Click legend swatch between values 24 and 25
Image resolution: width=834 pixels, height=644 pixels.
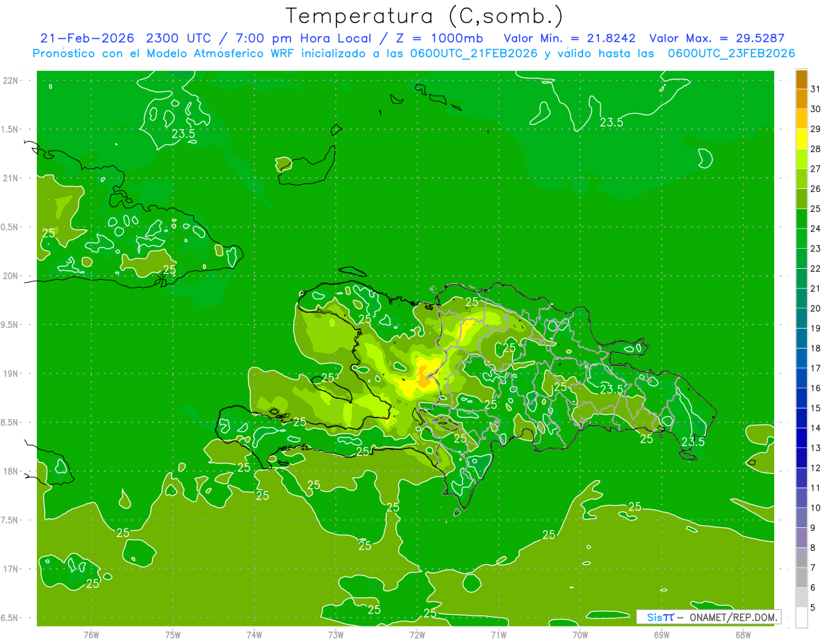[801, 219]
